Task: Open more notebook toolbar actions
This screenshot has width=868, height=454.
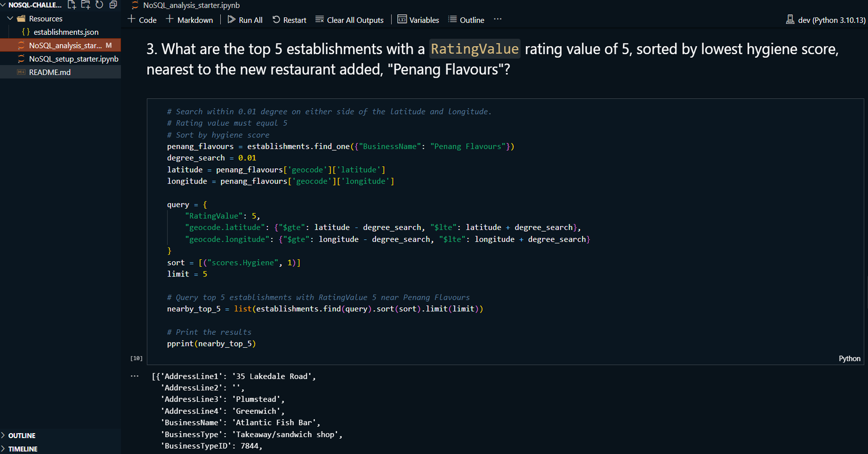Action: pyautogui.click(x=497, y=19)
